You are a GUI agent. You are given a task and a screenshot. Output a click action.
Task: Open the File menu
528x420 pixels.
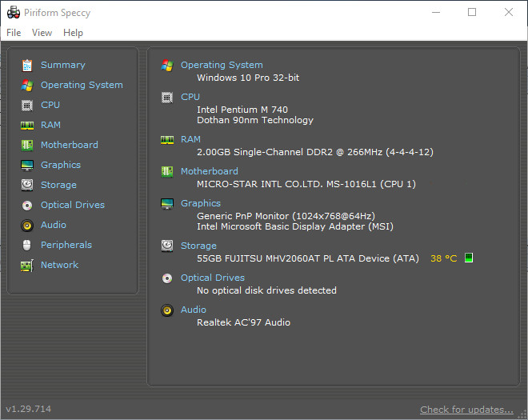(x=14, y=33)
